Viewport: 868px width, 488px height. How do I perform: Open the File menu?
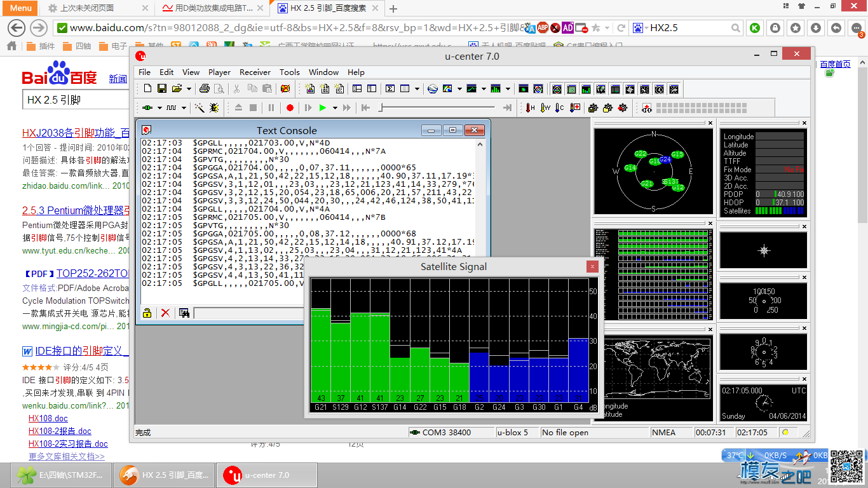(x=145, y=72)
